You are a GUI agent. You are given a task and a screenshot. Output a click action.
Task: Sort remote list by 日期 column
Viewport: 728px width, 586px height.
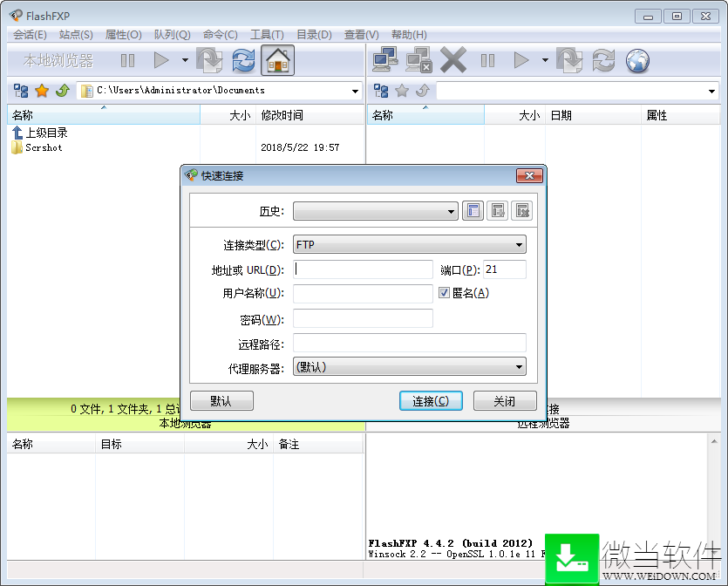coord(593,115)
